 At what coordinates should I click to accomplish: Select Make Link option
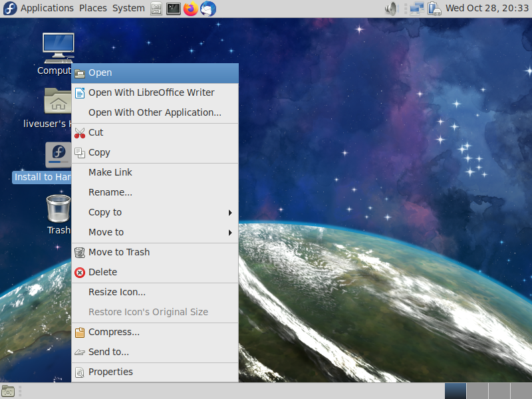[x=155, y=172]
